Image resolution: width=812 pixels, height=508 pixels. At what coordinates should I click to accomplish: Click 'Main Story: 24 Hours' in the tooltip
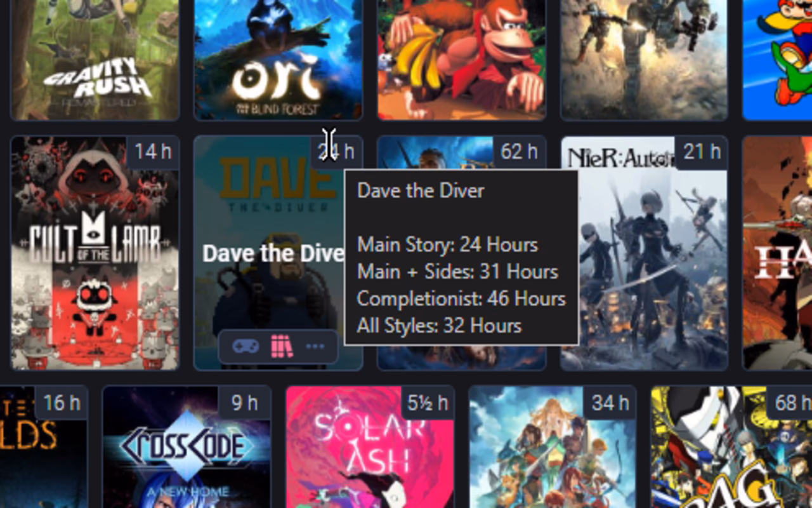447,244
